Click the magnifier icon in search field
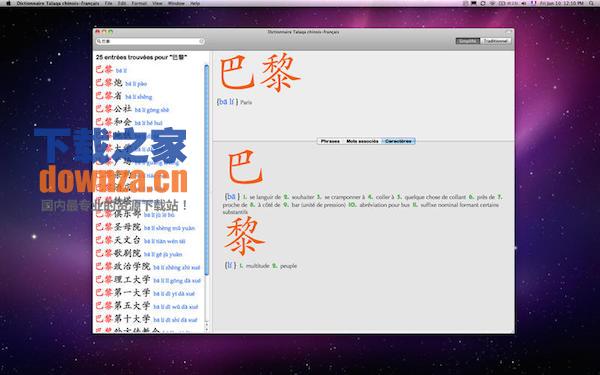Image resolution: width=600 pixels, height=375 pixels. tap(99, 41)
